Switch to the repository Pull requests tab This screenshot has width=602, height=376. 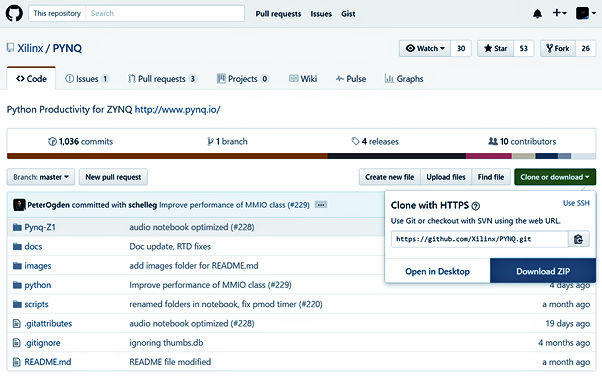[x=162, y=79]
